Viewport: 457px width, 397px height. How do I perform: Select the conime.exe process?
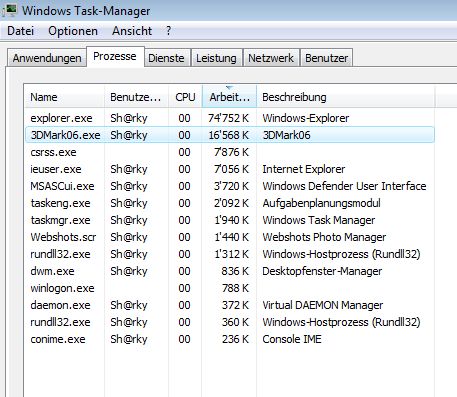[230, 339]
